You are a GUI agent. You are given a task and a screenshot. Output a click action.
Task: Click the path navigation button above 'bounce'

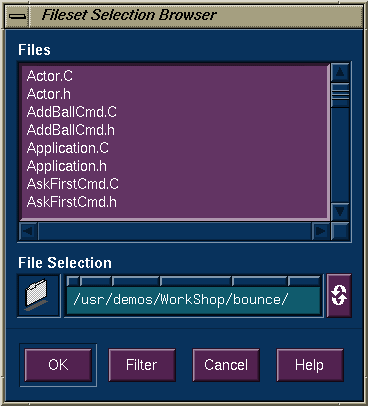click(259, 281)
